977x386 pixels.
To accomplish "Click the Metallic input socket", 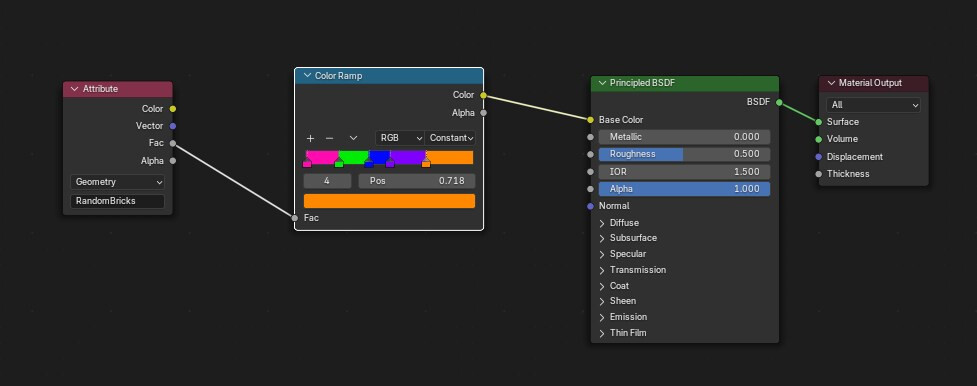I will (x=591, y=137).
